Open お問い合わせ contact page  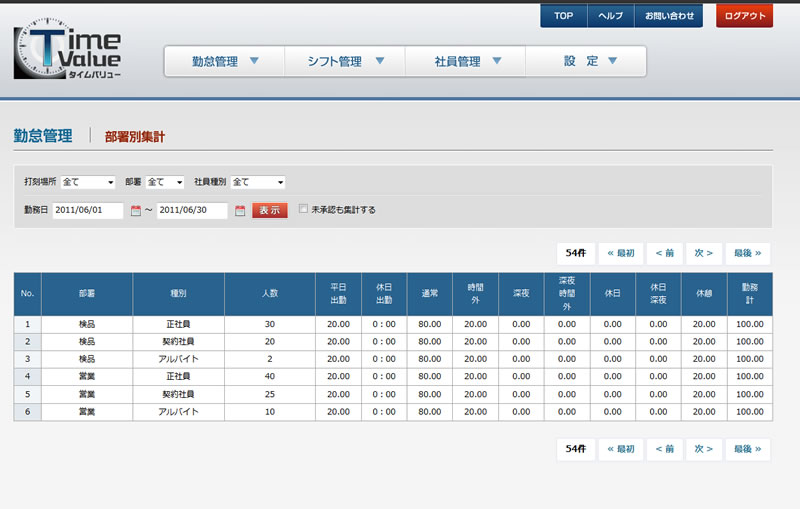coord(669,16)
